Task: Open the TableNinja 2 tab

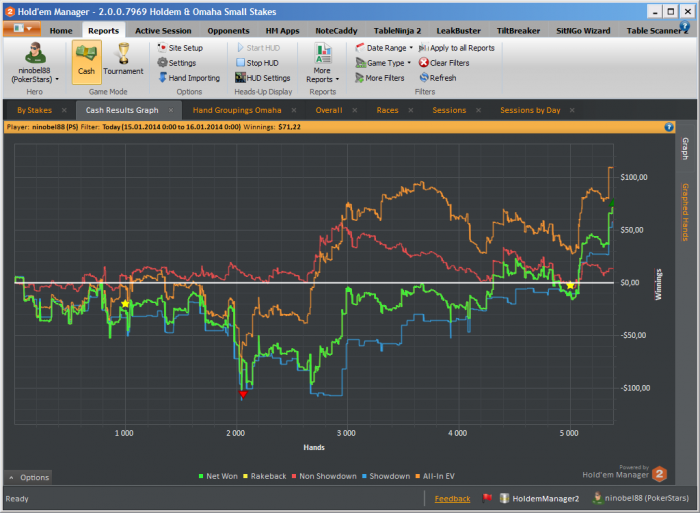Action: [397, 31]
